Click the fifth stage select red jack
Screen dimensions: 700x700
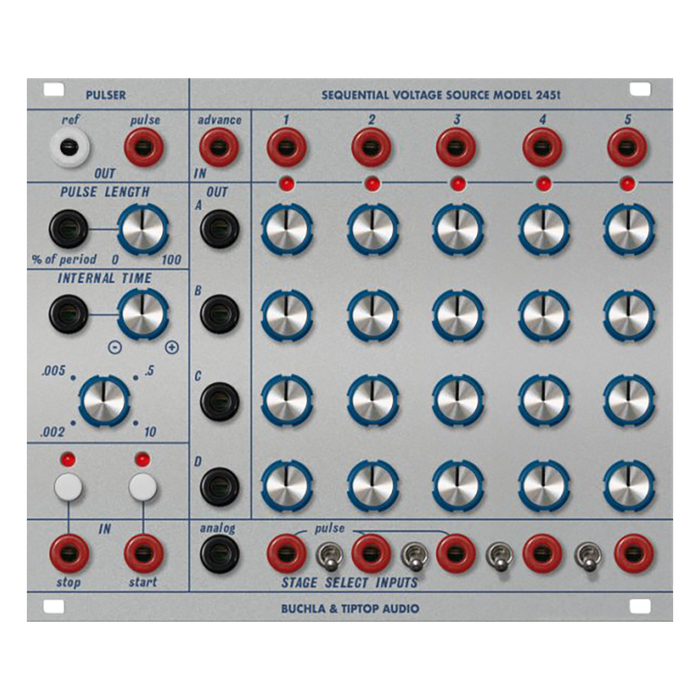[x=634, y=554]
